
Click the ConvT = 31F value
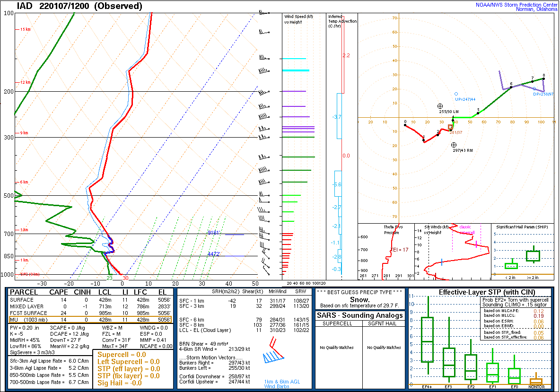116,340
